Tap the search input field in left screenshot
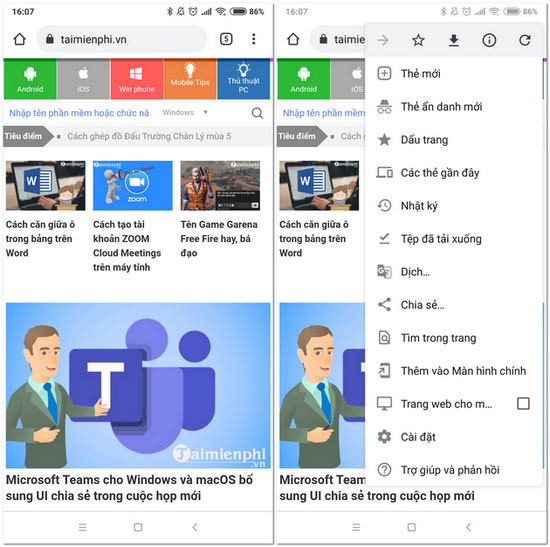The width and height of the screenshot is (550, 547). (79, 113)
